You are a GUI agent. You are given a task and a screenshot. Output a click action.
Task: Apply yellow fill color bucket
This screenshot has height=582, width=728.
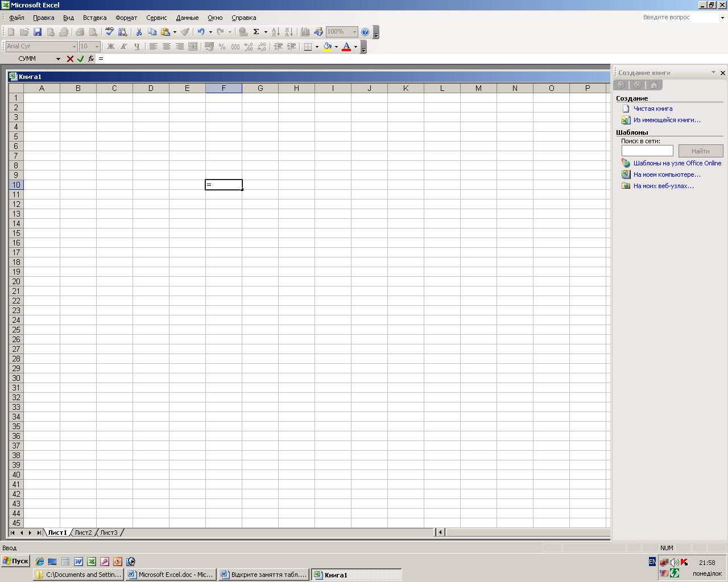[327, 47]
